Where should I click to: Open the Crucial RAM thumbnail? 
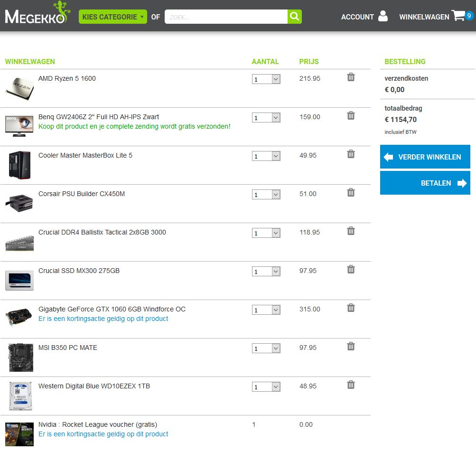(x=19, y=243)
